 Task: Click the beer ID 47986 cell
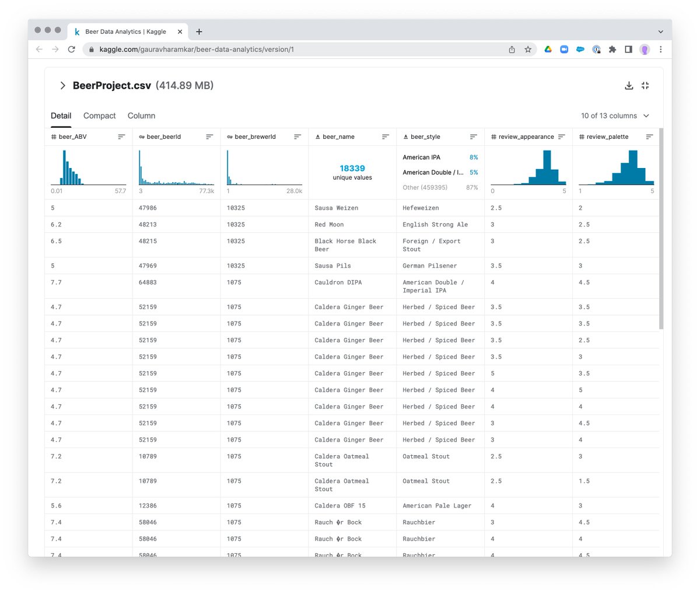tap(176, 208)
